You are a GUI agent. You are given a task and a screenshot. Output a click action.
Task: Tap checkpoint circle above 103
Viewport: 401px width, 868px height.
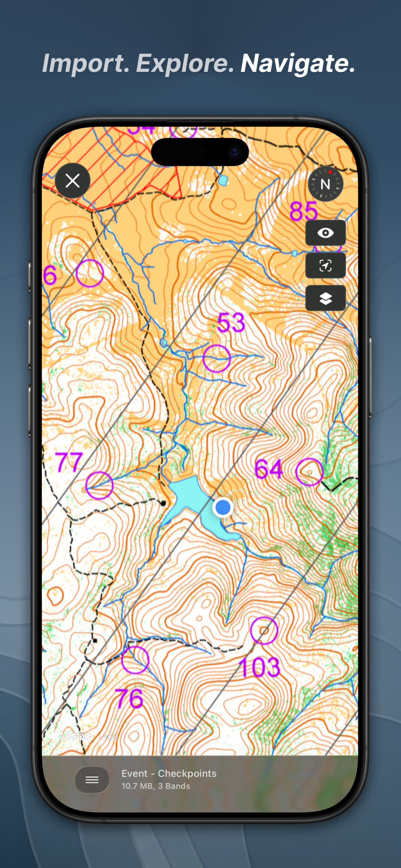point(264,631)
